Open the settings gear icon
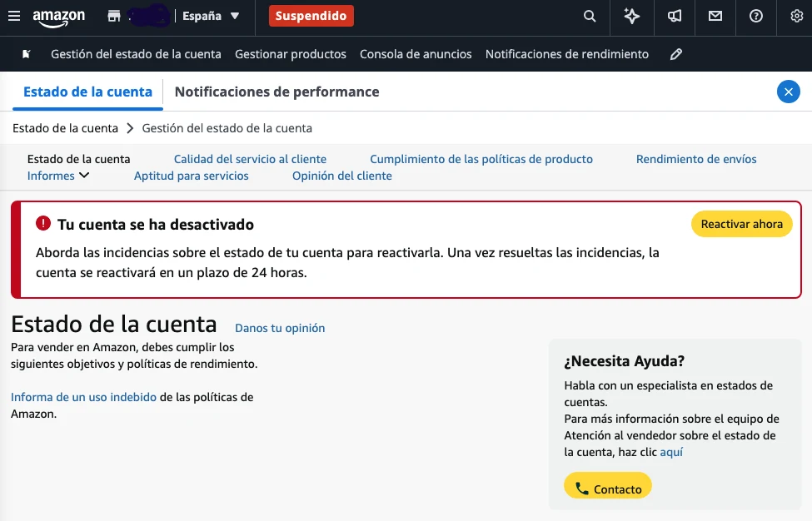The width and height of the screenshot is (812, 521). (x=797, y=16)
